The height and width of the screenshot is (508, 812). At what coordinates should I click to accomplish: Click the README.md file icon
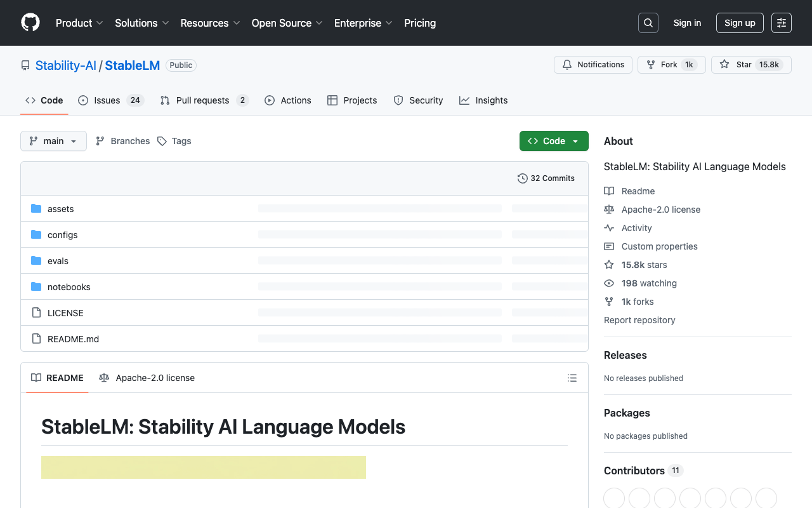pos(36,339)
